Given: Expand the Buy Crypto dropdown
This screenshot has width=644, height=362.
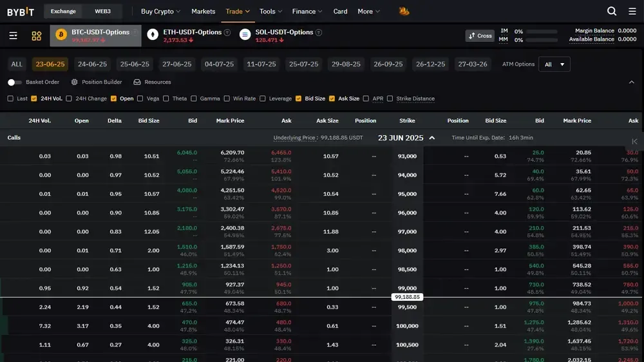Looking at the screenshot, I should 160,12.
